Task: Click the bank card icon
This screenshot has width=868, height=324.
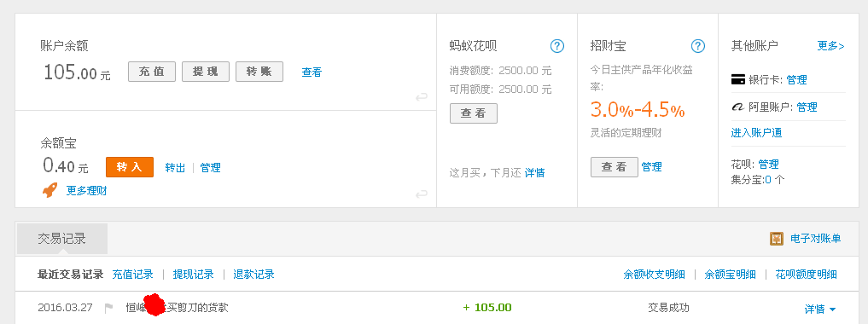Action: pyautogui.click(x=738, y=80)
